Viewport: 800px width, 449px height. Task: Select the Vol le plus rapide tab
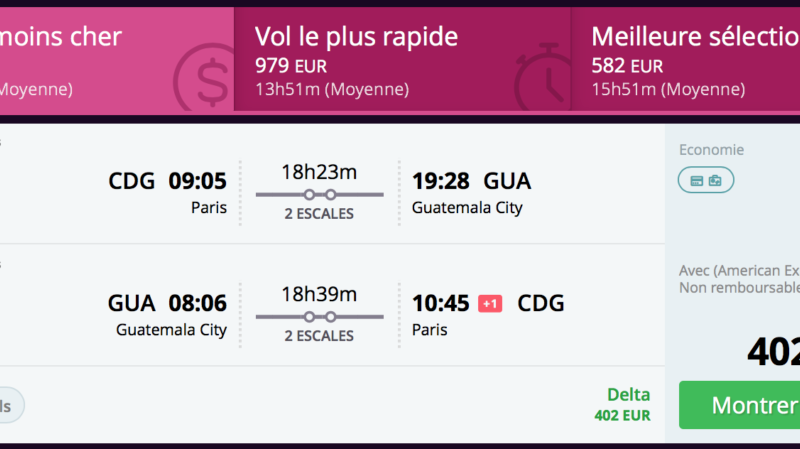tap(402, 60)
